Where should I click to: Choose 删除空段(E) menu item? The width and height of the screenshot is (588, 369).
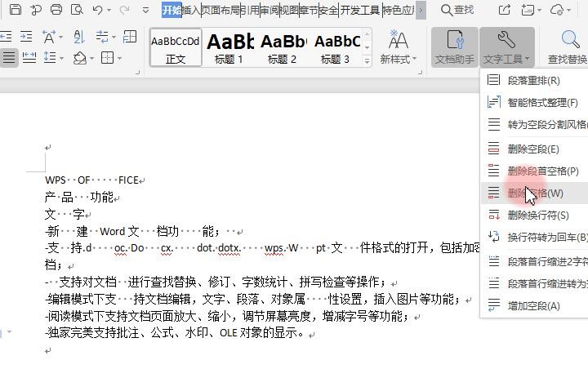534,149
